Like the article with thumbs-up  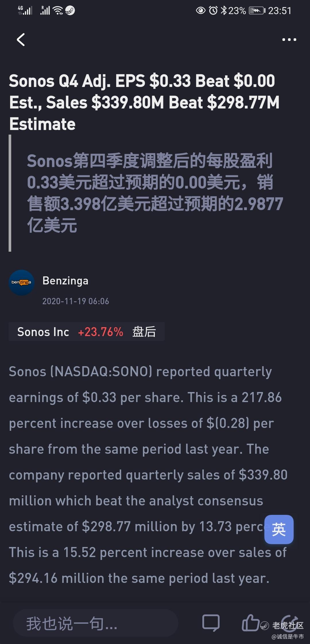tap(250, 622)
